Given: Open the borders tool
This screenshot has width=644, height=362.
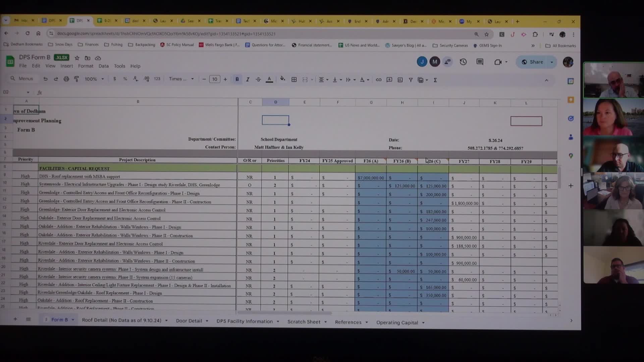Looking at the screenshot, I should coord(294,79).
